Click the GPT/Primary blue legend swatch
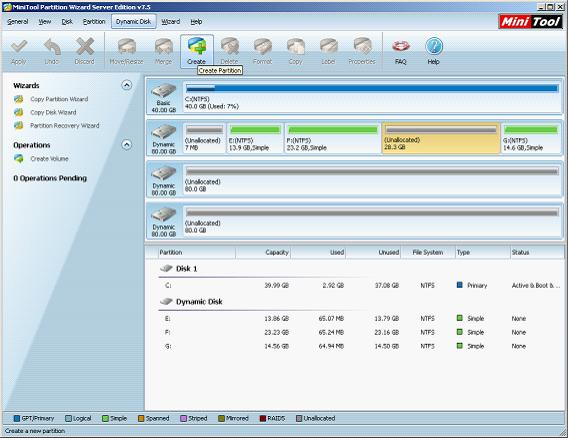568x438 pixels. pos(17,418)
